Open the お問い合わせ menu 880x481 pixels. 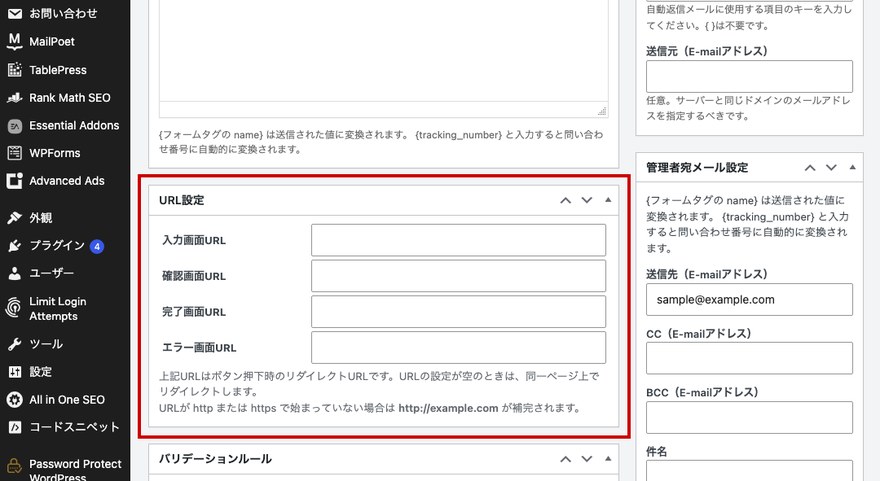click(x=65, y=13)
